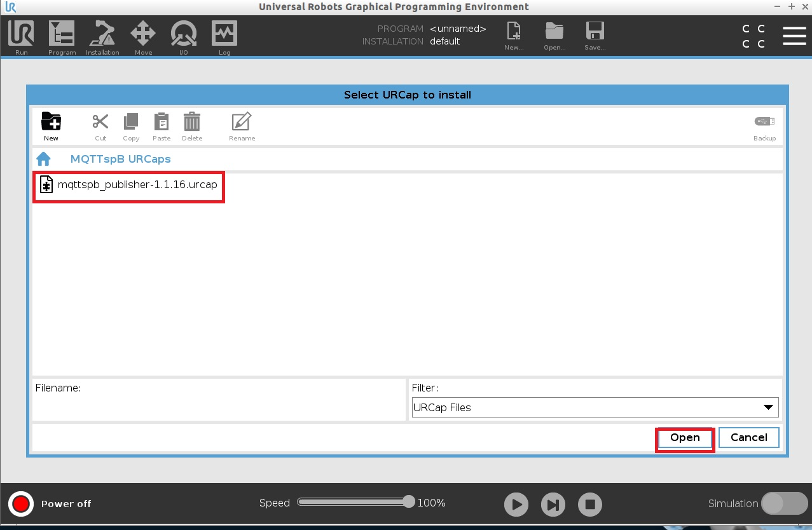Image resolution: width=812 pixels, height=530 pixels.
Task: Click the Paste clipboard icon
Action: pos(162,126)
